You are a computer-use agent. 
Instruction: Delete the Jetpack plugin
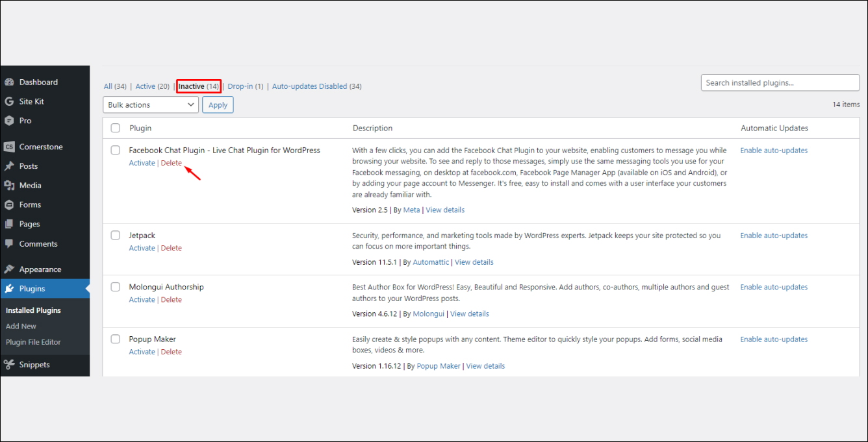(172, 248)
